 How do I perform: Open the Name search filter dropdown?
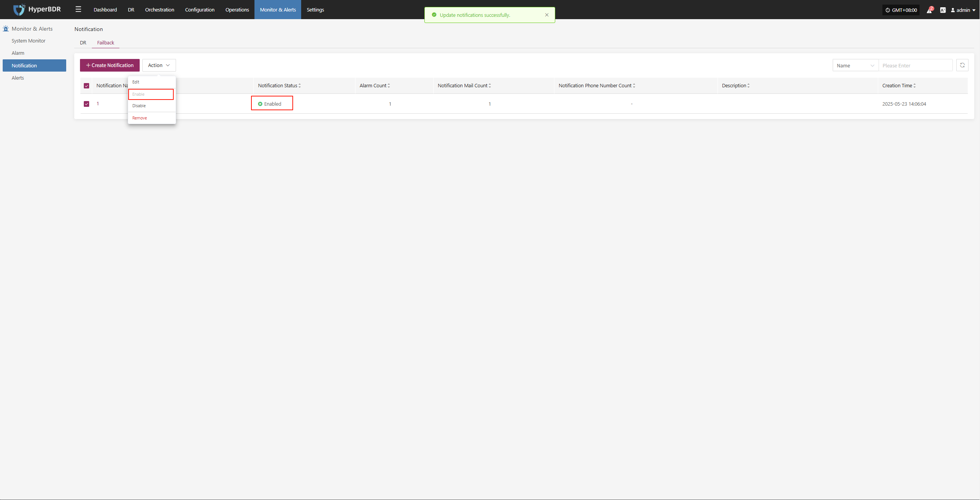pos(856,65)
